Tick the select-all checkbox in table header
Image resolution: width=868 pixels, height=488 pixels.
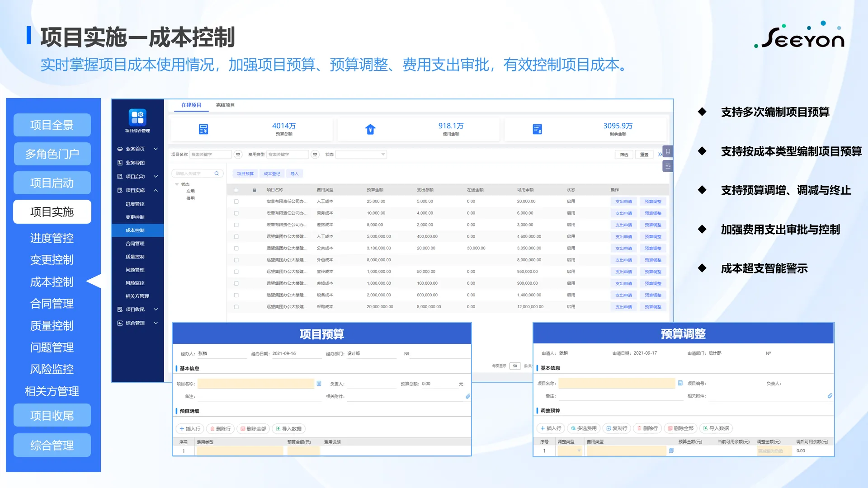click(236, 190)
